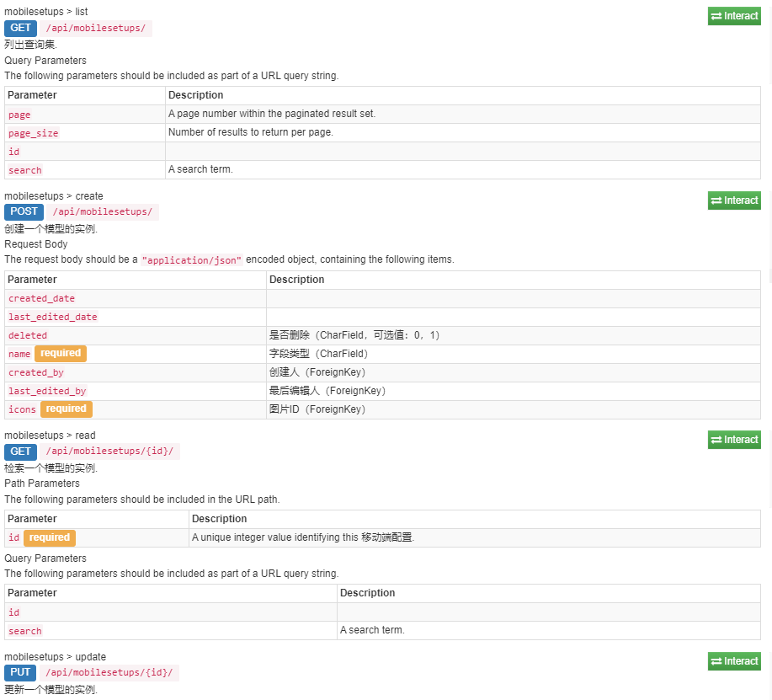This screenshot has width=772, height=700.
Task: Click GET badge of the read endpoint
Action: point(20,452)
